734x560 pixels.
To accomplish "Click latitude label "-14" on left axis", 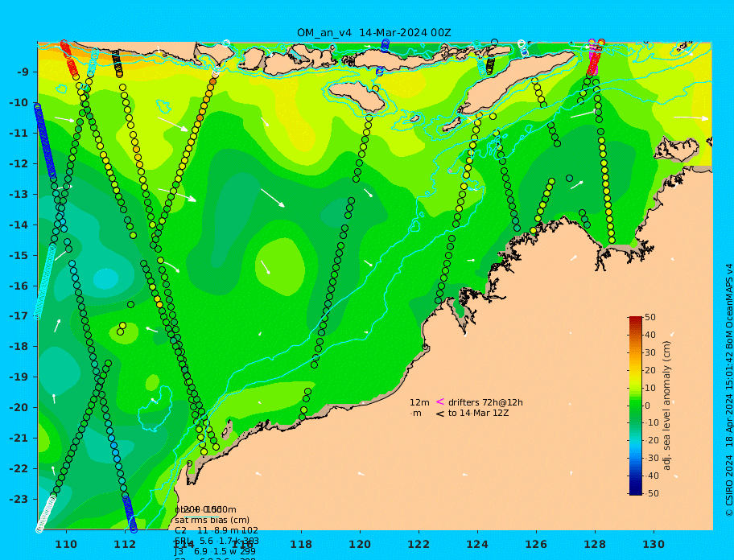I will 19,225.
